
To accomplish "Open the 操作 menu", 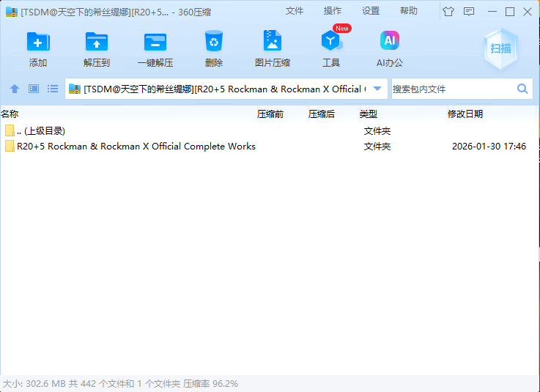I will 333,11.
